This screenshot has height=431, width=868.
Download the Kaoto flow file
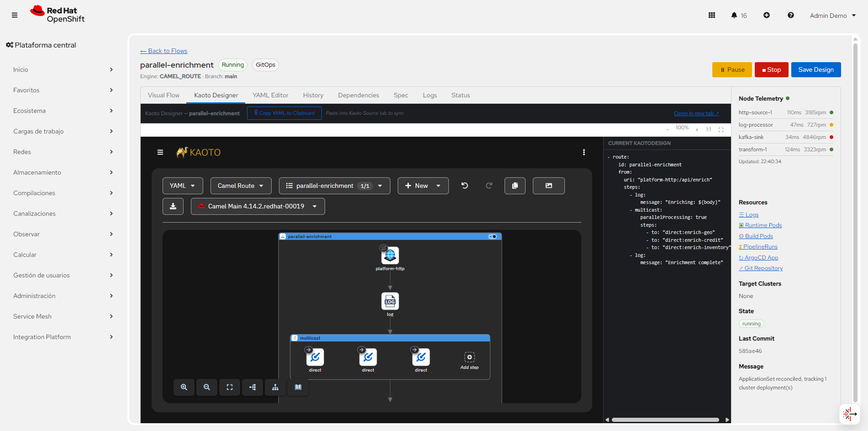point(173,206)
